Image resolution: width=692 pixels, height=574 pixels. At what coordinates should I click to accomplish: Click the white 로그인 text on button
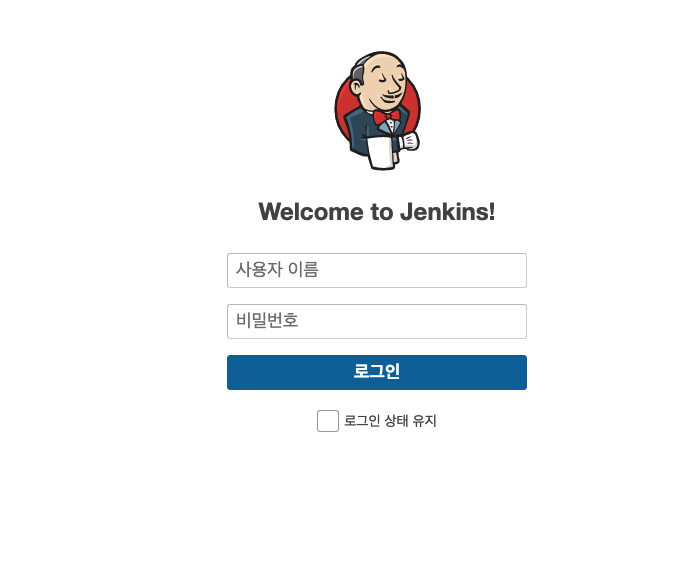(x=377, y=371)
